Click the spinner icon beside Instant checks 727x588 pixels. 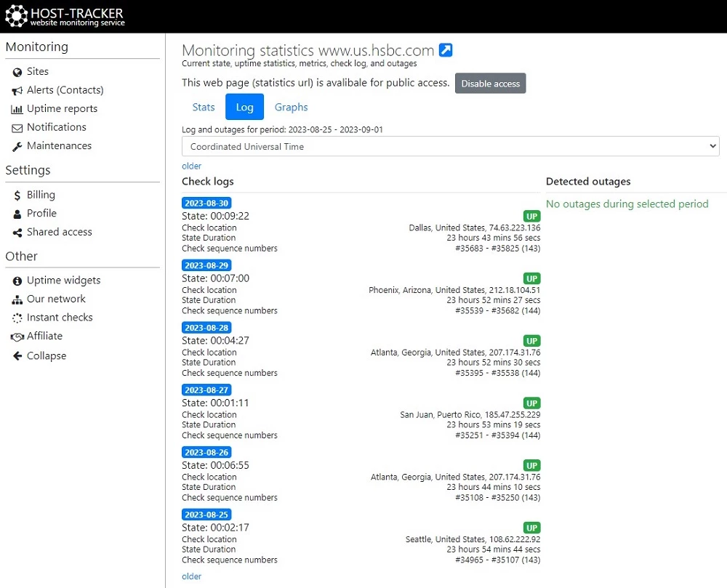[x=17, y=318]
